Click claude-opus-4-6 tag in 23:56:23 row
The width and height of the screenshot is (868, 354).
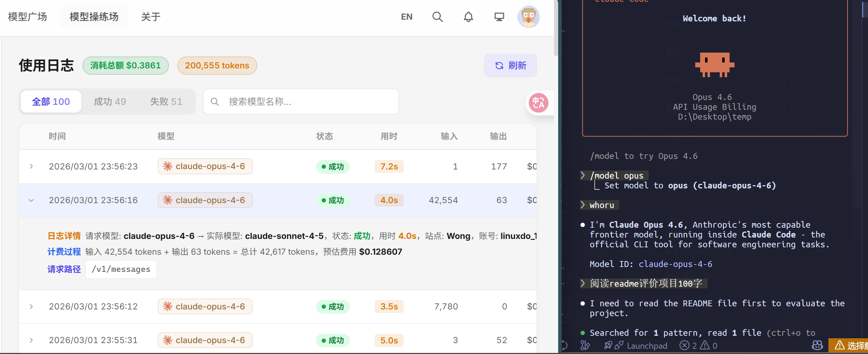pos(205,166)
